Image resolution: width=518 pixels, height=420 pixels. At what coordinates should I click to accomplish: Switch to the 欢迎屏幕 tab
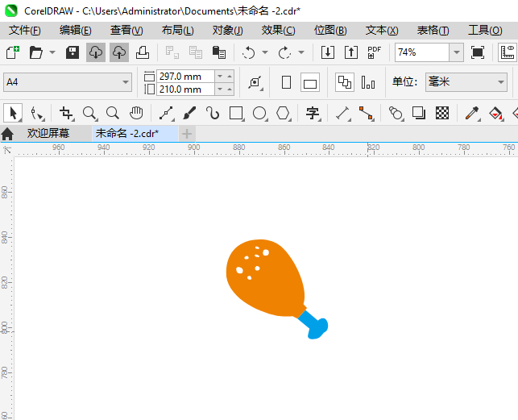[x=48, y=134]
